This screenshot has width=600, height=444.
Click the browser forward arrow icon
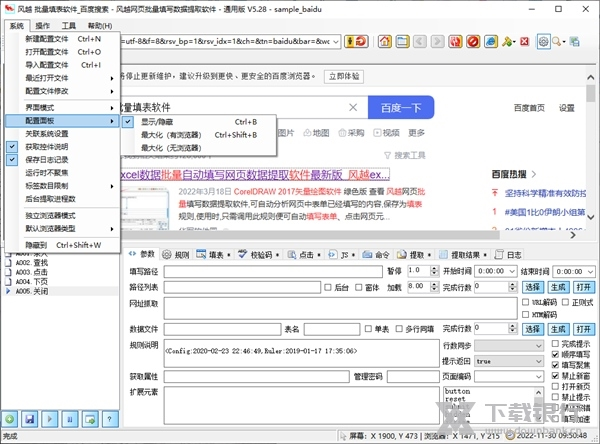437,41
